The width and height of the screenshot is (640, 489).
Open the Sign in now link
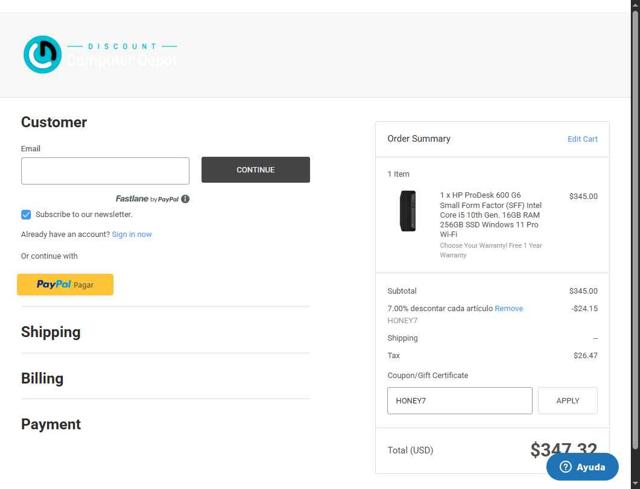point(132,234)
